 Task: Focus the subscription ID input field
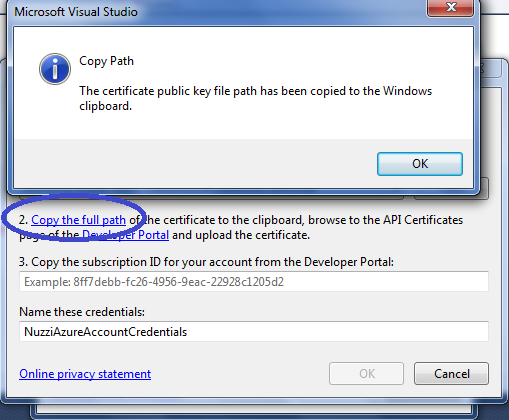[254, 282]
